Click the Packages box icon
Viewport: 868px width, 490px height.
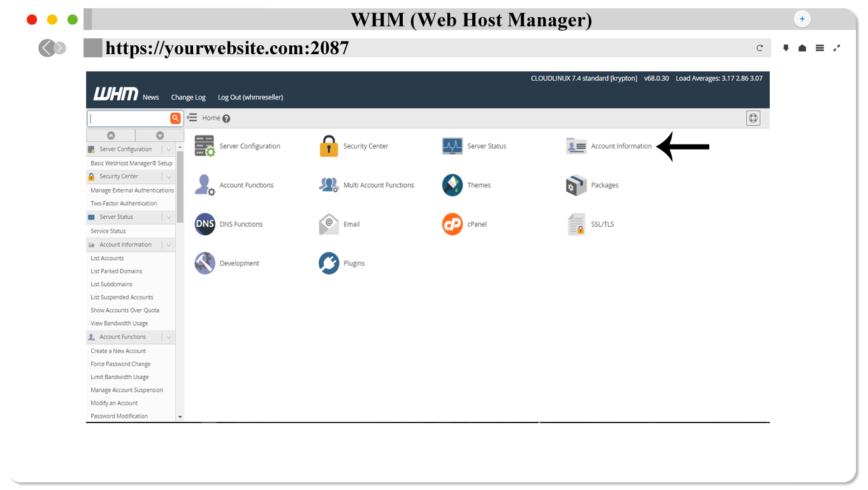coord(576,185)
